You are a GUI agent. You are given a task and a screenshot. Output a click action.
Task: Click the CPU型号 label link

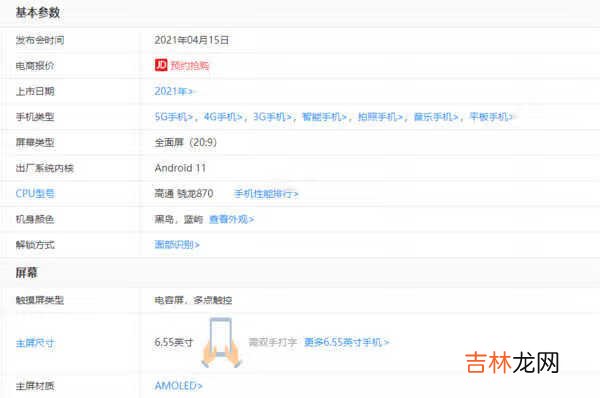(x=35, y=194)
